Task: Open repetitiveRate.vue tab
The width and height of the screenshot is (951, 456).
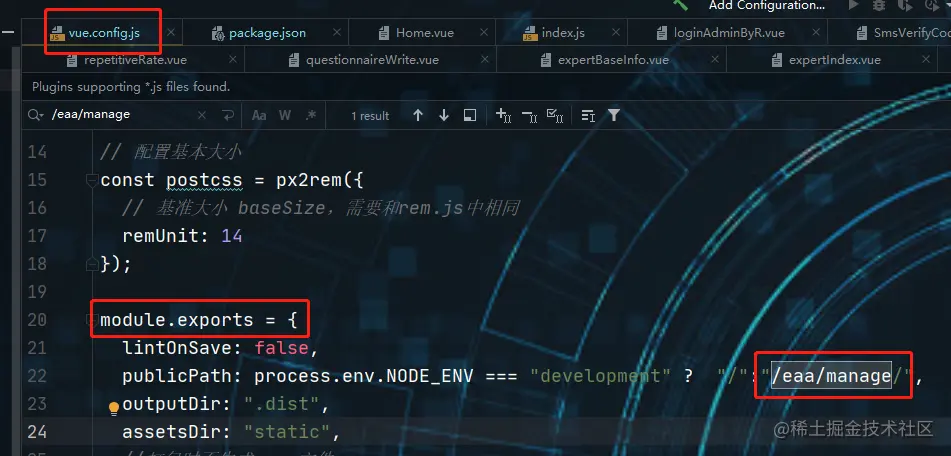Action: [135, 60]
